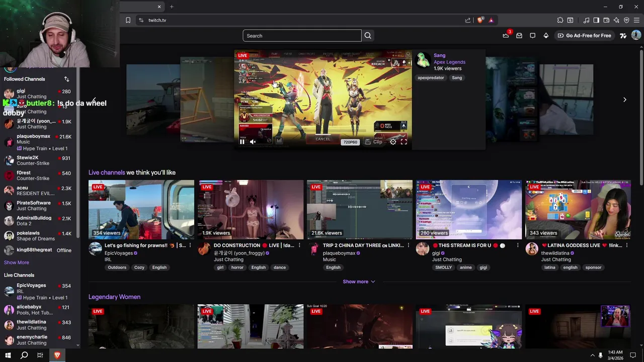Toggle the microphone icon in the system tray
644x362 pixels.
click(x=600, y=355)
